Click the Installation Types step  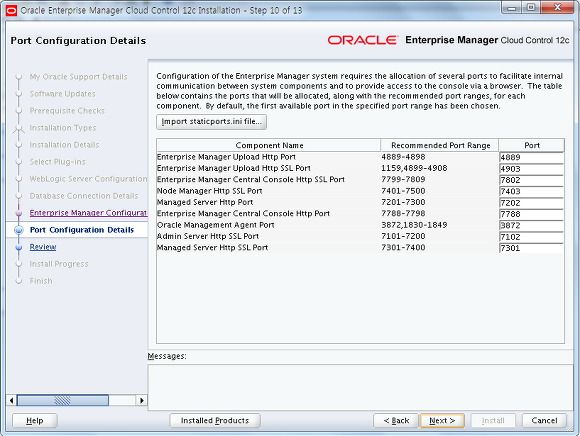(x=63, y=128)
